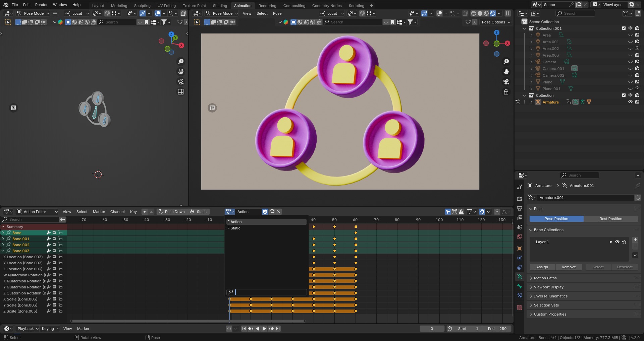Expand Camera.001 in the Outliner
The width and height of the screenshot is (644, 341).
point(531,69)
